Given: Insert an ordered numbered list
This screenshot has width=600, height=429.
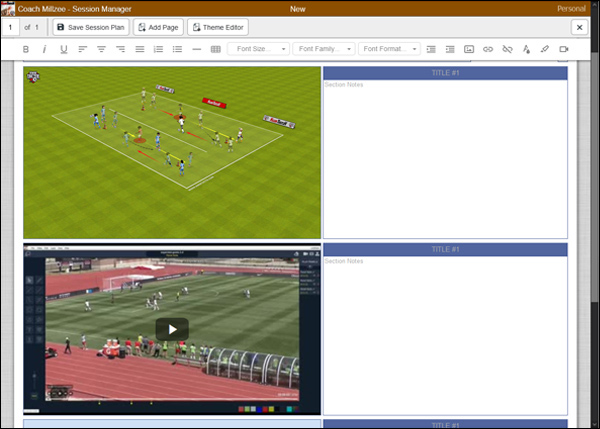Looking at the screenshot, I should tap(158, 49).
